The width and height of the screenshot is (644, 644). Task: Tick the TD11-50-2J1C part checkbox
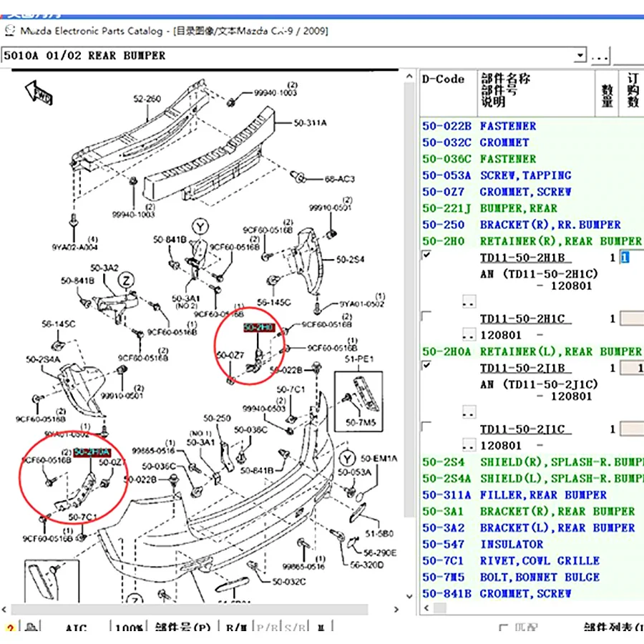pyautogui.click(x=426, y=426)
